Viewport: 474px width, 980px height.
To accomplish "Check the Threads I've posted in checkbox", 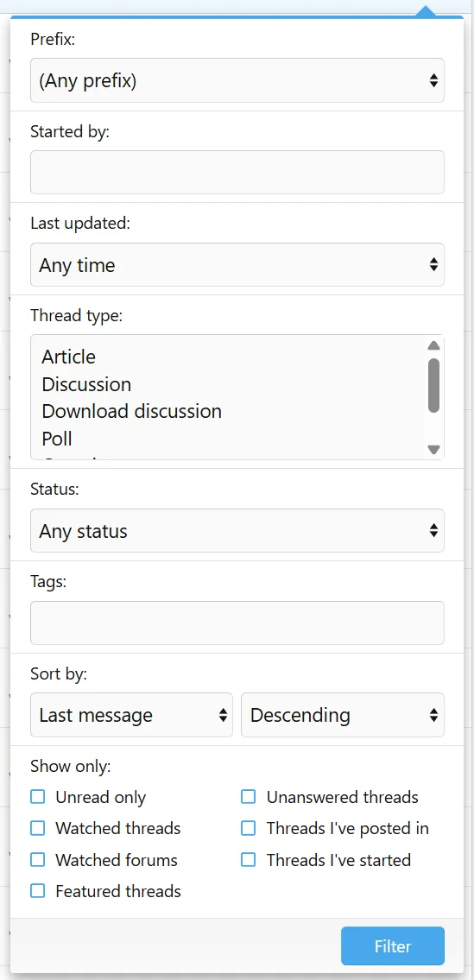I will [x=249, y=828].
